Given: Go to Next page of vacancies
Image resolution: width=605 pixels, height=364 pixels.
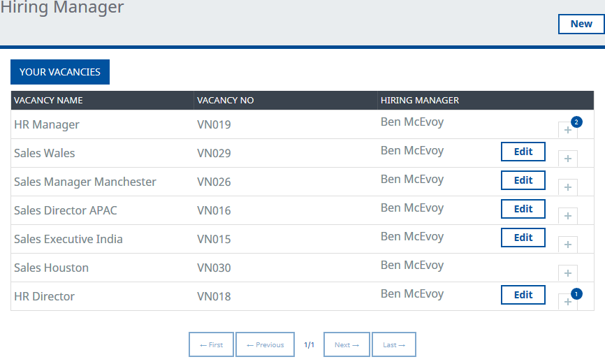Looking at the screenshot, I should (347, 344).
